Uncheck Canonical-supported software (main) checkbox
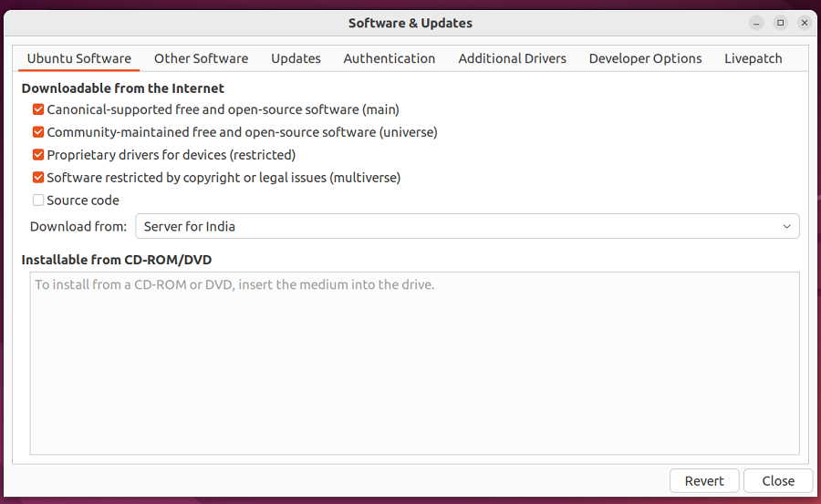This screenshot has height=504, width=821. (38, 109)
